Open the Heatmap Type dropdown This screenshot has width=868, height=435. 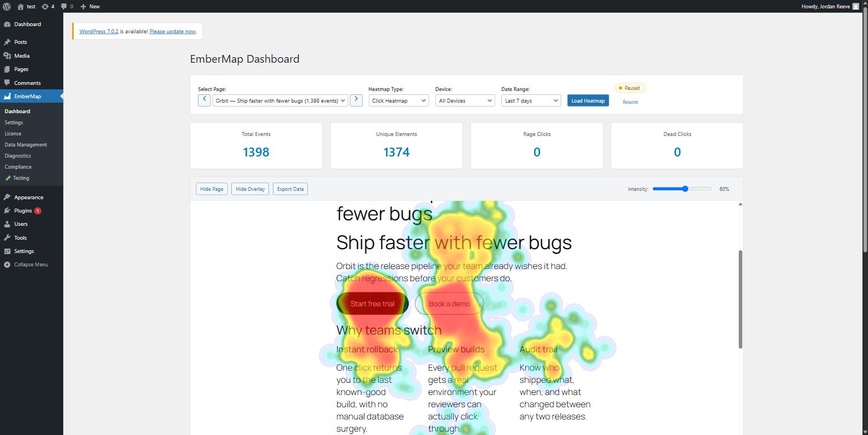(x=398, y=100)
